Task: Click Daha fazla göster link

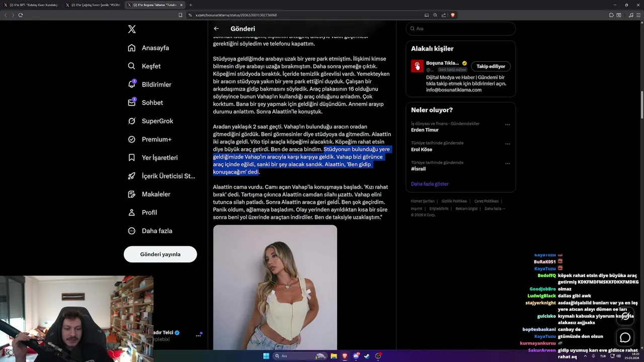Action: 430,184
